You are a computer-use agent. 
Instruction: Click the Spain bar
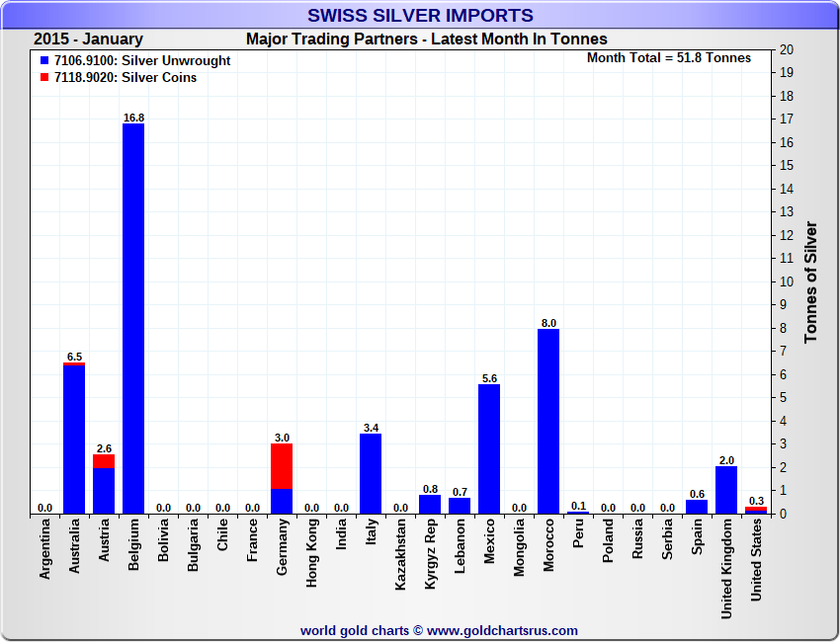tap(697, 507)
